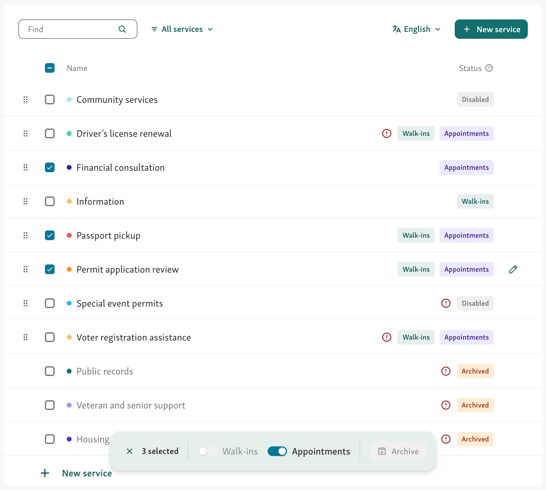Click the Archive button in action bar
Screen dimensions: 546x490
[398, 451]
